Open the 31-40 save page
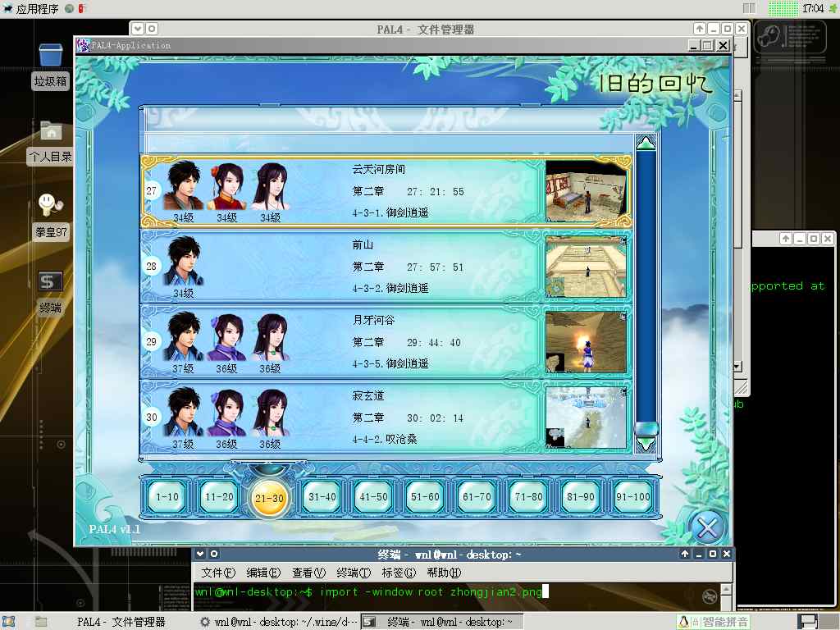Screen dimensions: 840x630 (322, 497)
